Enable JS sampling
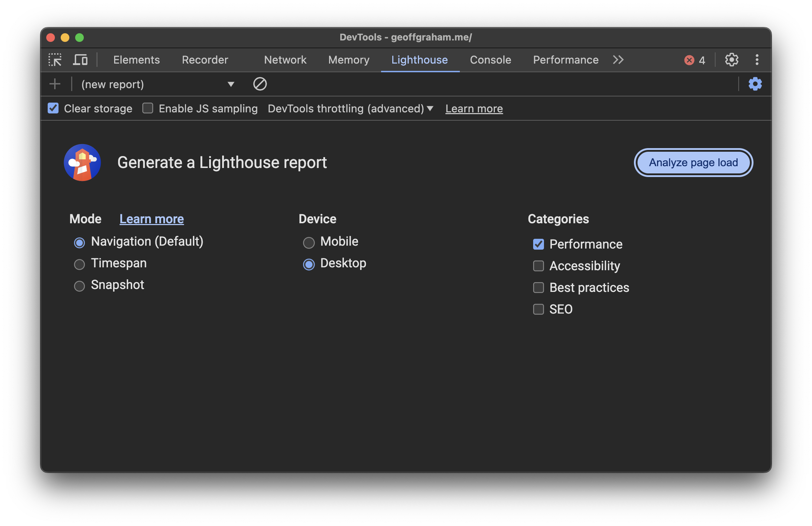Image resolution: width=812 pixels, height=526 pixels. 147,108
